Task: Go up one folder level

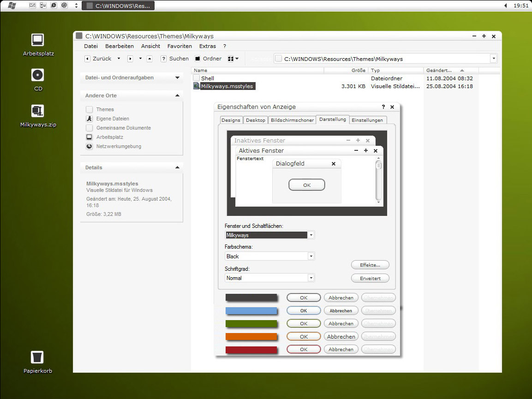Action: [x=149, y=59]
